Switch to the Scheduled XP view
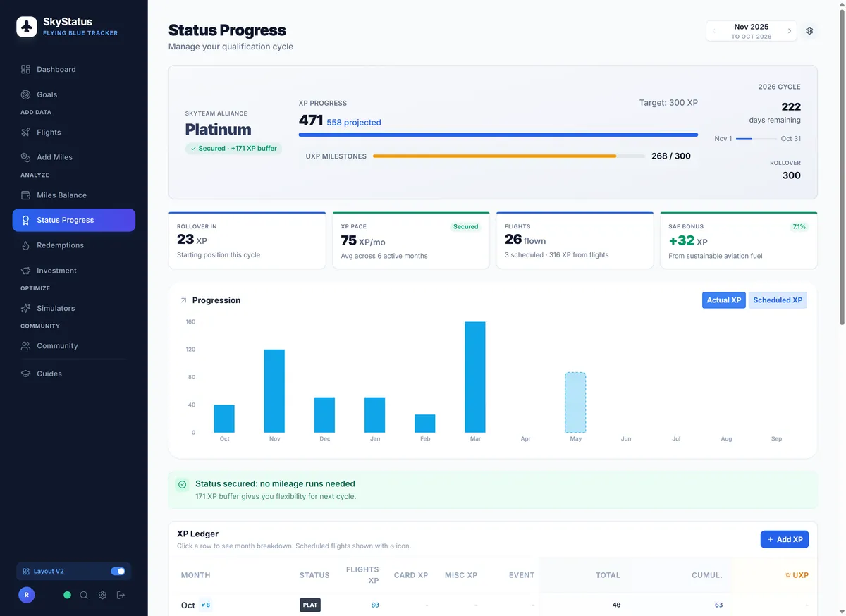Image resolution: width=846 pixels, height=616 pixels. (x=777, y=300)
